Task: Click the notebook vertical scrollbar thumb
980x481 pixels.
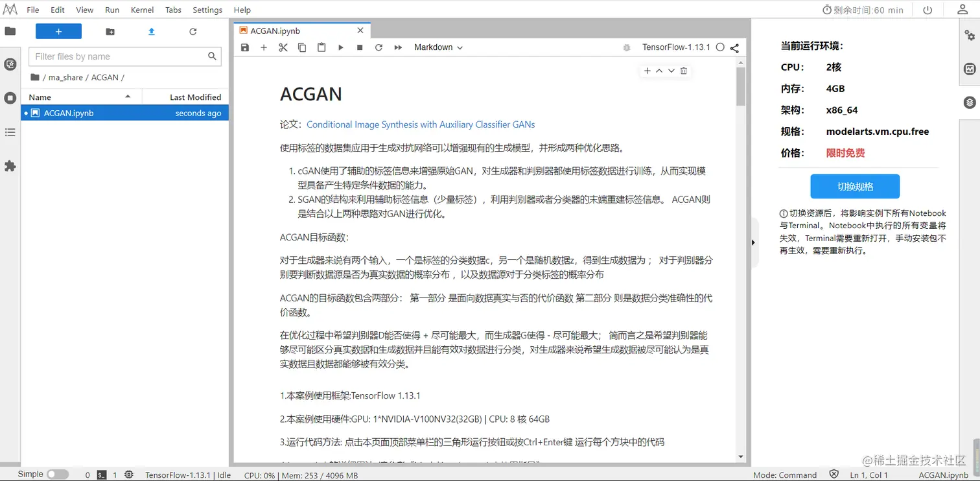Action: pos(741,86)
